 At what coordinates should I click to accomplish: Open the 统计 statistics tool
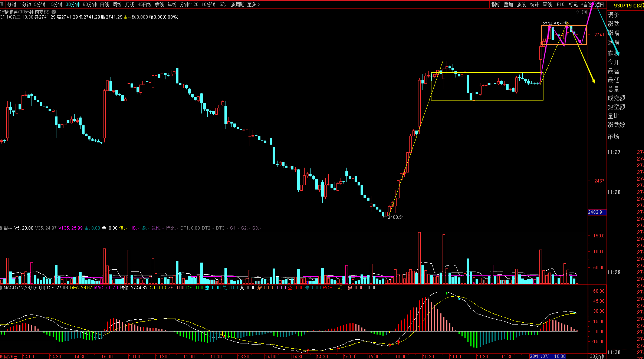click(534, 4)
